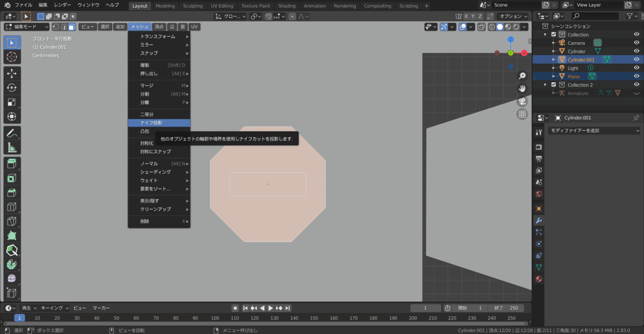Switch to the UV Editing workspace tab

(222, 6)
